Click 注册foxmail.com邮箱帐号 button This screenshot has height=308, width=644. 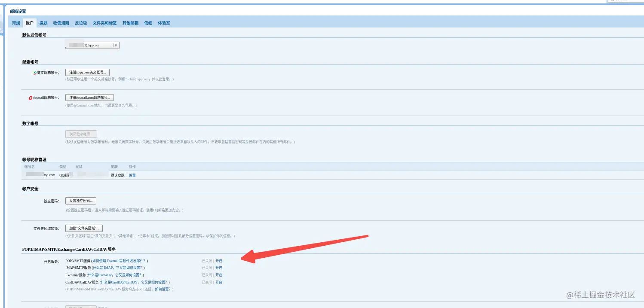pyautogui.click(x=89, y=98)
